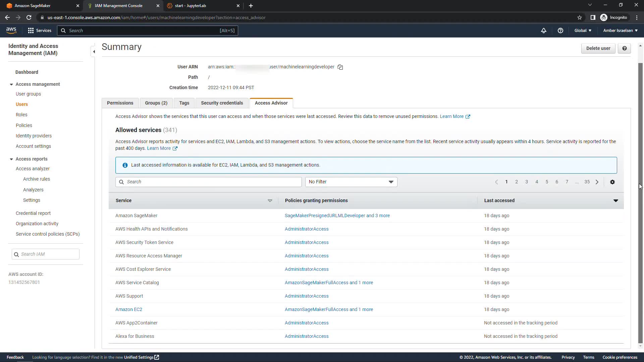Sort by Last accessed column arrow
The height and width of the screenshot is (362, 644).
(x=615, y=201)
